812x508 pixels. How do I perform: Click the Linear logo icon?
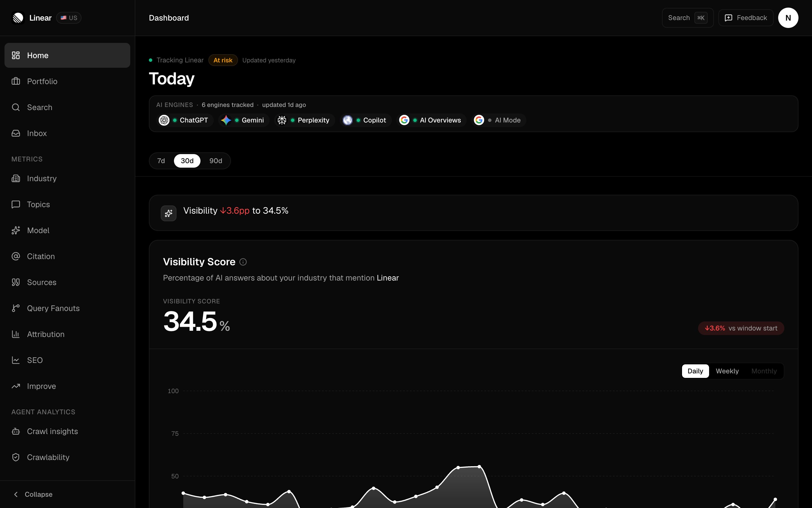coord(18,18)
